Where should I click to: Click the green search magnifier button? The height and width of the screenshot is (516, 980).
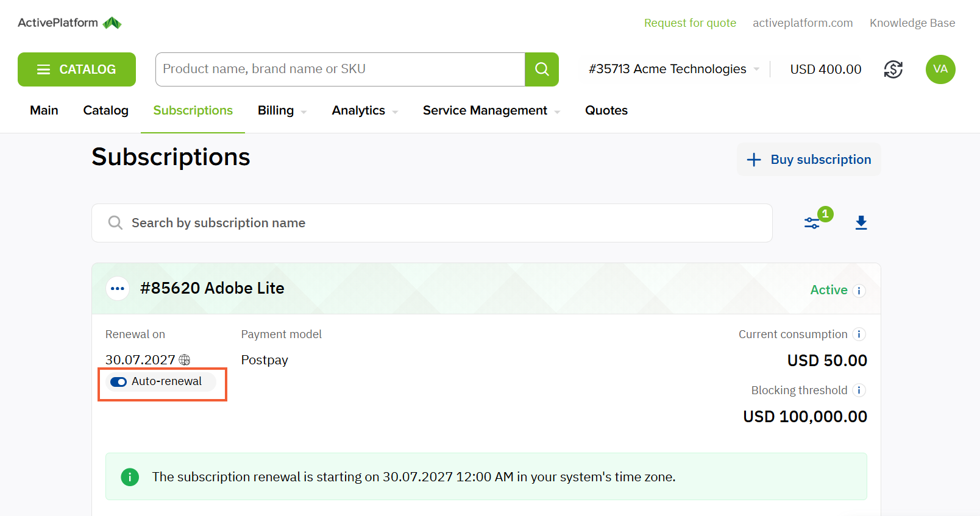[542, 69]
